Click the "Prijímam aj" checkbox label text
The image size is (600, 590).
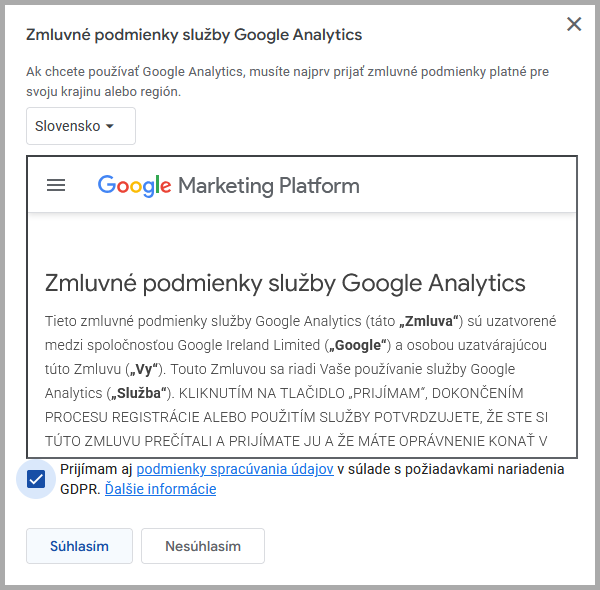click(97, 469)
